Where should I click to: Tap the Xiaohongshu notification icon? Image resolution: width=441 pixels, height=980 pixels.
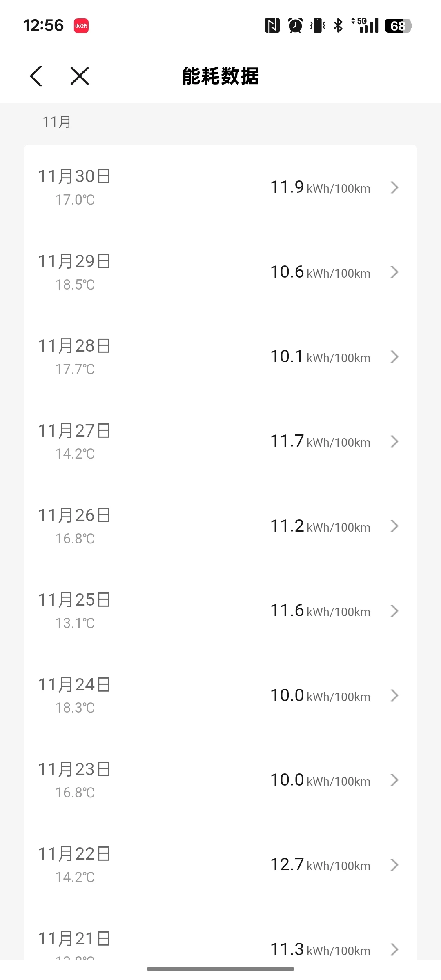click(x=81, y=26)
